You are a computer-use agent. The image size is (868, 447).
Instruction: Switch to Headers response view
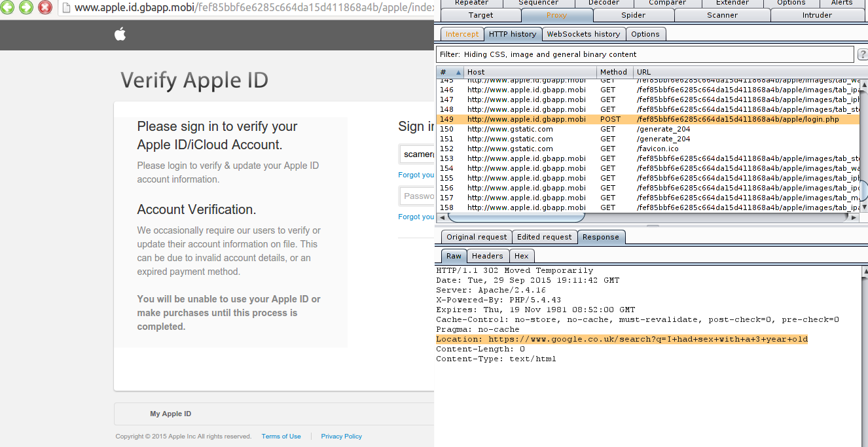tap(488, 256)
